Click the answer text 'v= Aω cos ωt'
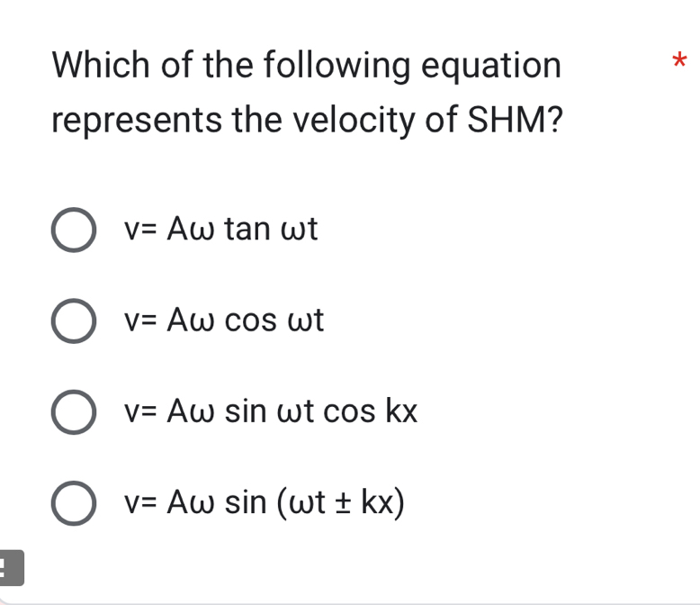 [x=224, y=321]
